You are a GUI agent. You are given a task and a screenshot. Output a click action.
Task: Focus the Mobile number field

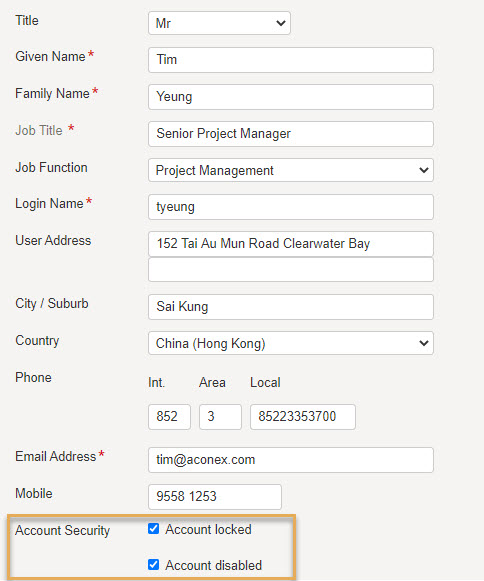pos(215,497)
